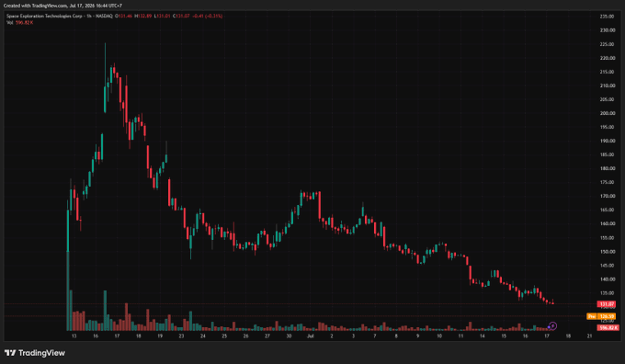Image resolution: width=625 pixels, height=364 pixels.
Task: Click the low value L131.01
Action: [x=163, y=16]
